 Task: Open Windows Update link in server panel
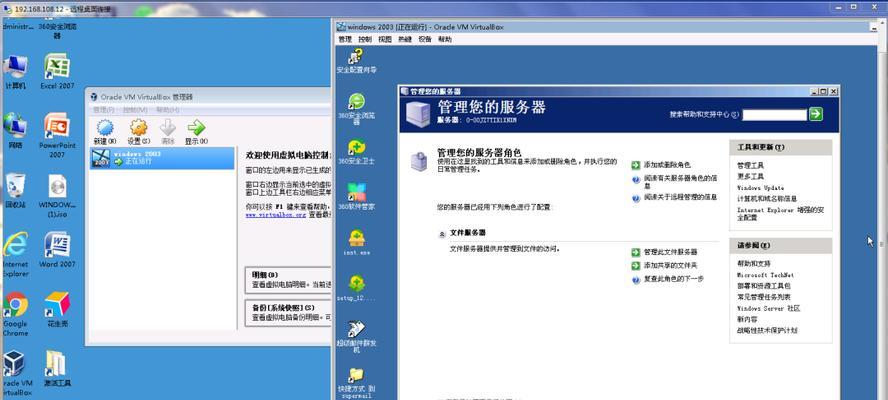point(761,188)
